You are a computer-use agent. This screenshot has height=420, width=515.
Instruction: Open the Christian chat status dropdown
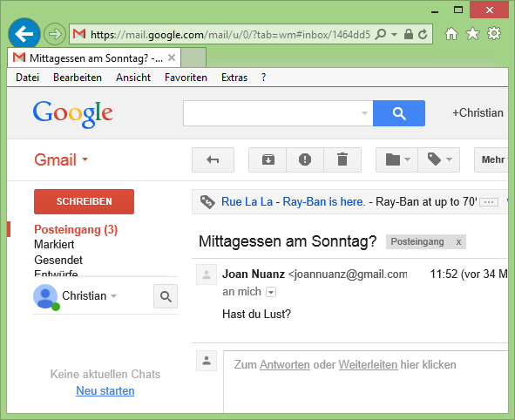click(113, 296)
